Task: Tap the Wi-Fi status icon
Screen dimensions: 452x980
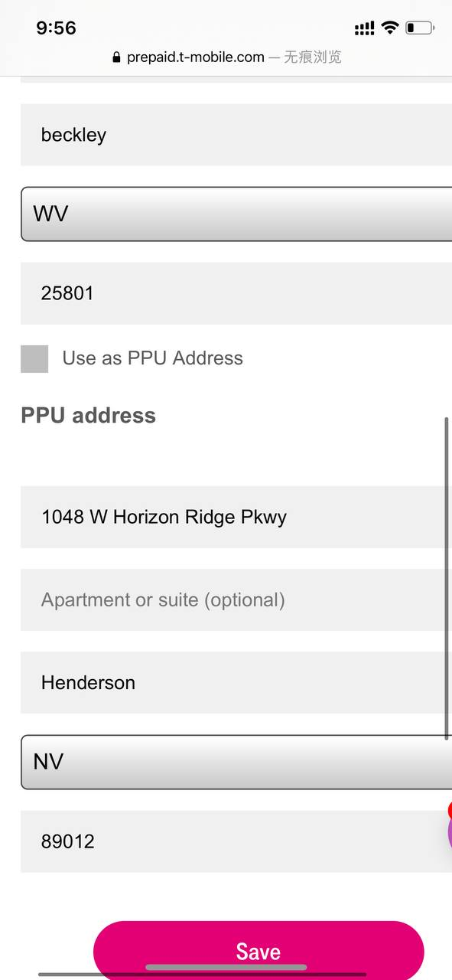Action: [390, 28]
